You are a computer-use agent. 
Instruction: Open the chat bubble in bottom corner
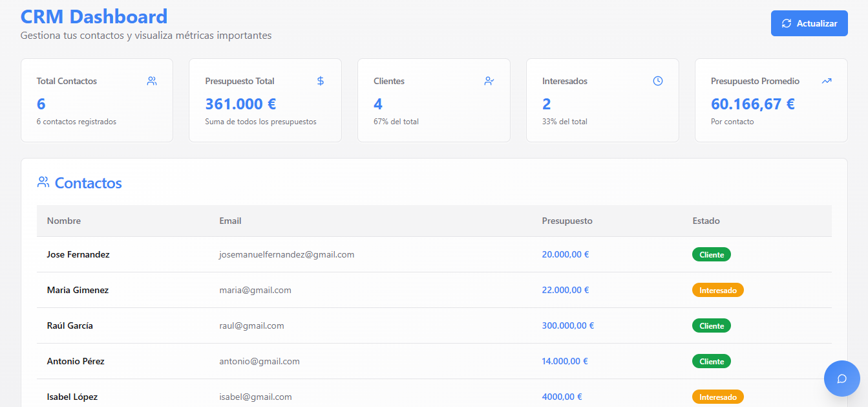(x=842, y=379)
